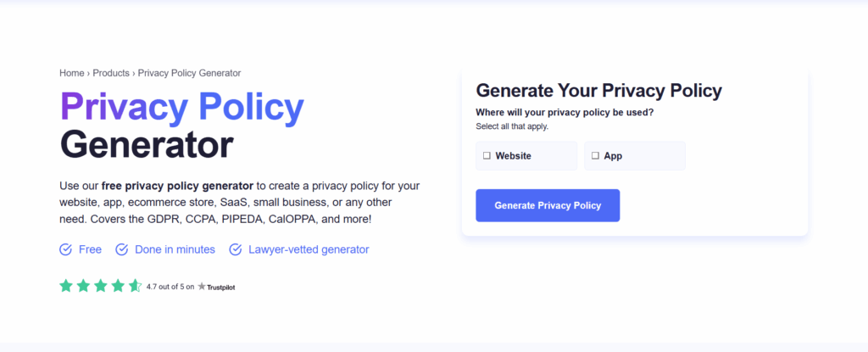Click the bold free privacy policy generator text
The height and width of the screenshot is (352, 868).
pyautogui.click(x=177, y=185)
